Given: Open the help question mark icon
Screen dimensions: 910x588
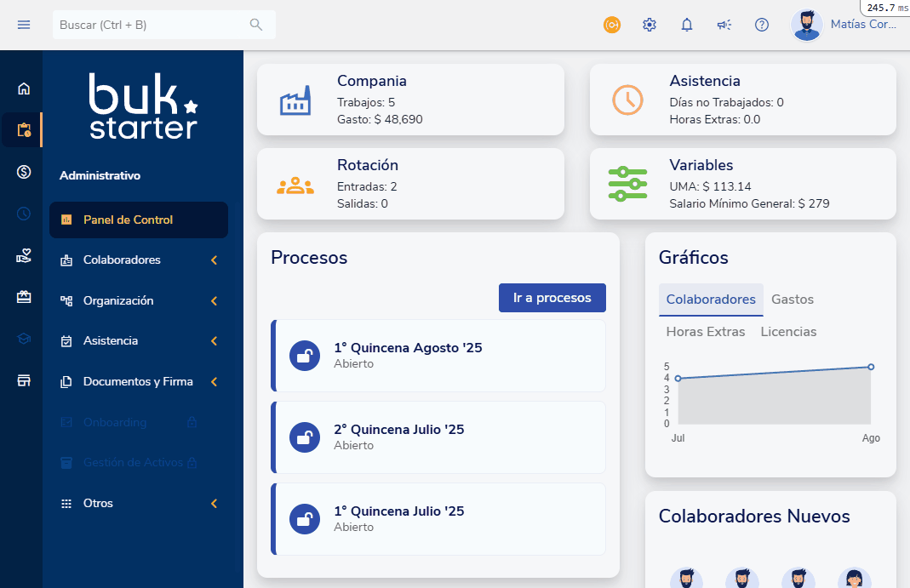Looking at the screenshot, I should [x=761, y=25].
